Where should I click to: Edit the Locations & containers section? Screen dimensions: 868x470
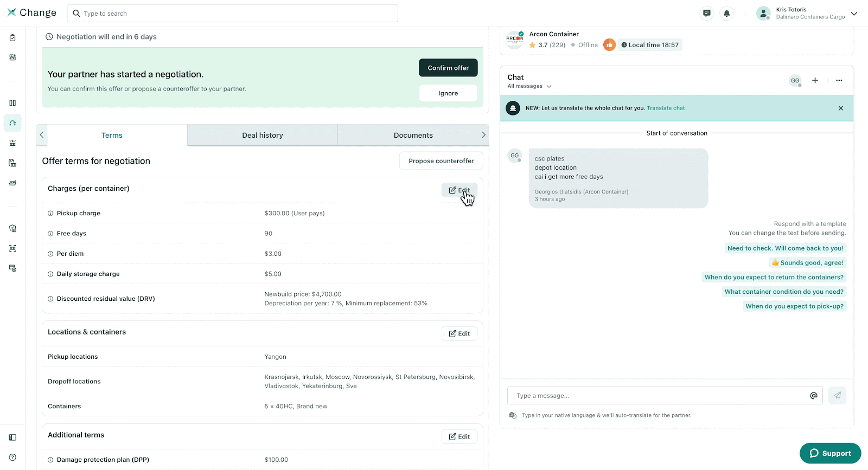click(459, 334)
